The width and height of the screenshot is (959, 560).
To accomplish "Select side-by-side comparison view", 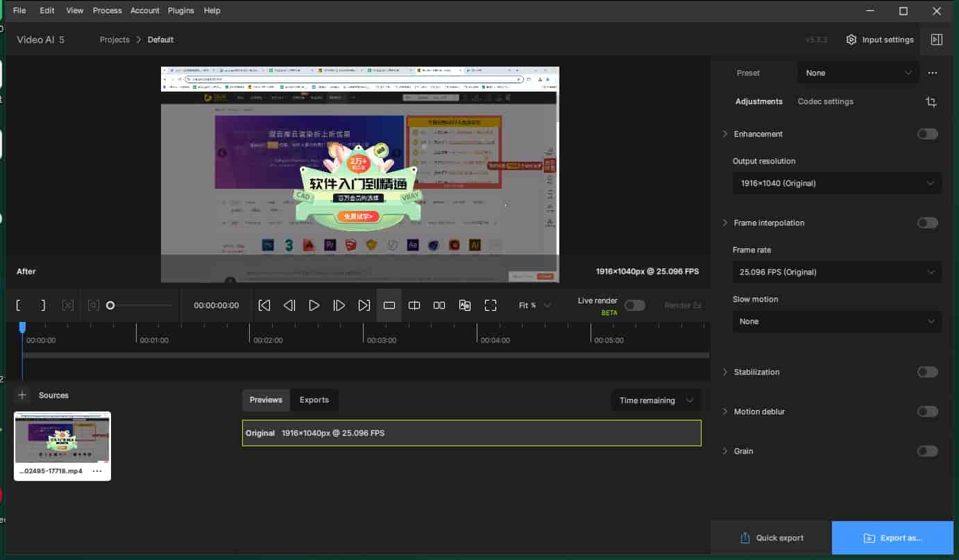I will [439, 305].
